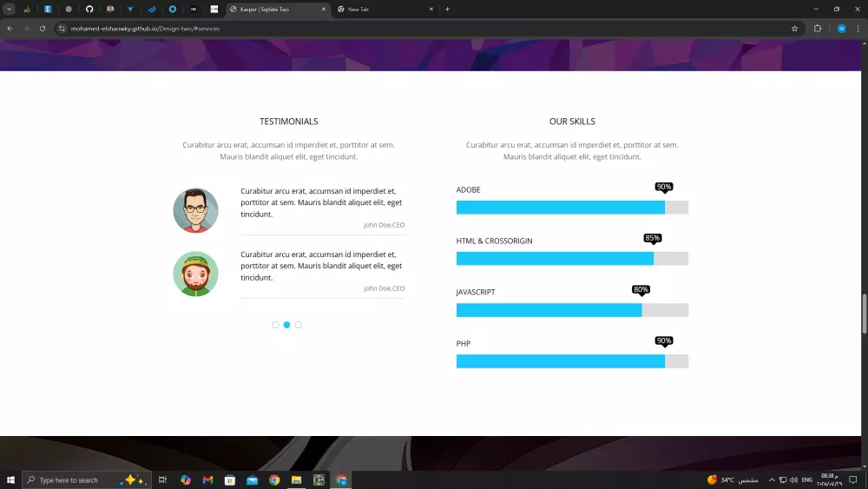This screenshot has height=489, width=868.
Task: Select the first testimonial slider dot
Action: pyautogui.click(x=275, y=325)
